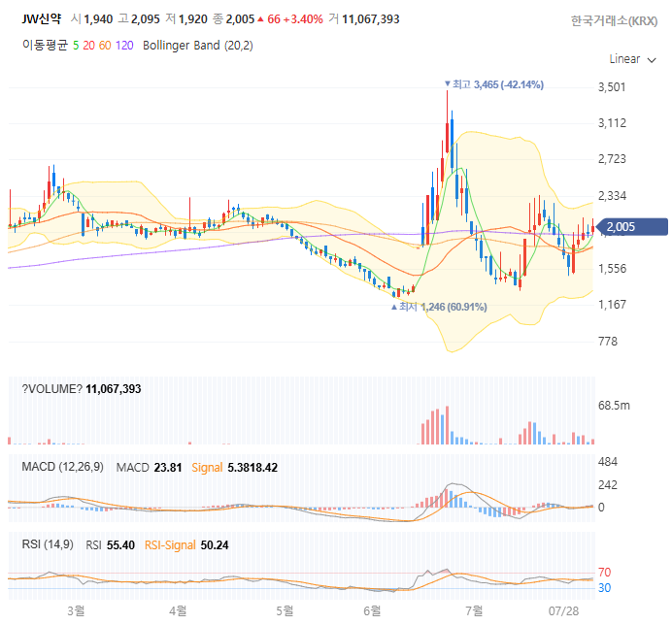The height and width of the screenshot is (625, 672).
Task: Click the 07/28 date axis label
Action: 563,611
